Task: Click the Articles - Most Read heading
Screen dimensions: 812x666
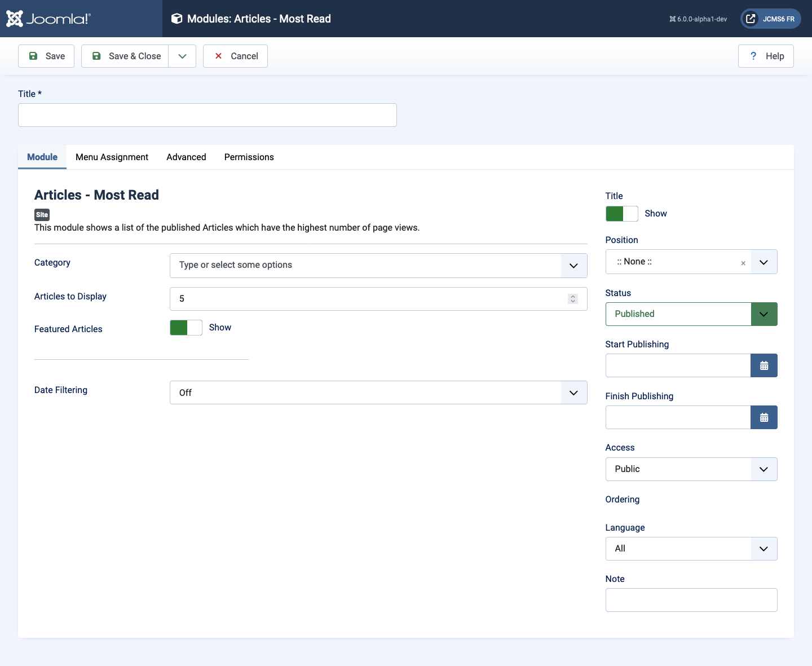Action: (x=96, y=195)
